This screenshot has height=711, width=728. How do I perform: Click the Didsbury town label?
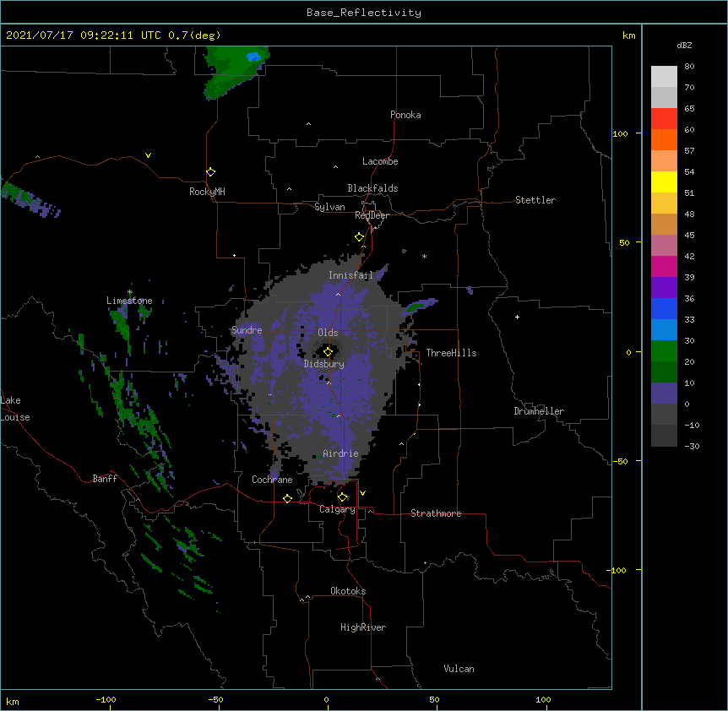point(324,364)
